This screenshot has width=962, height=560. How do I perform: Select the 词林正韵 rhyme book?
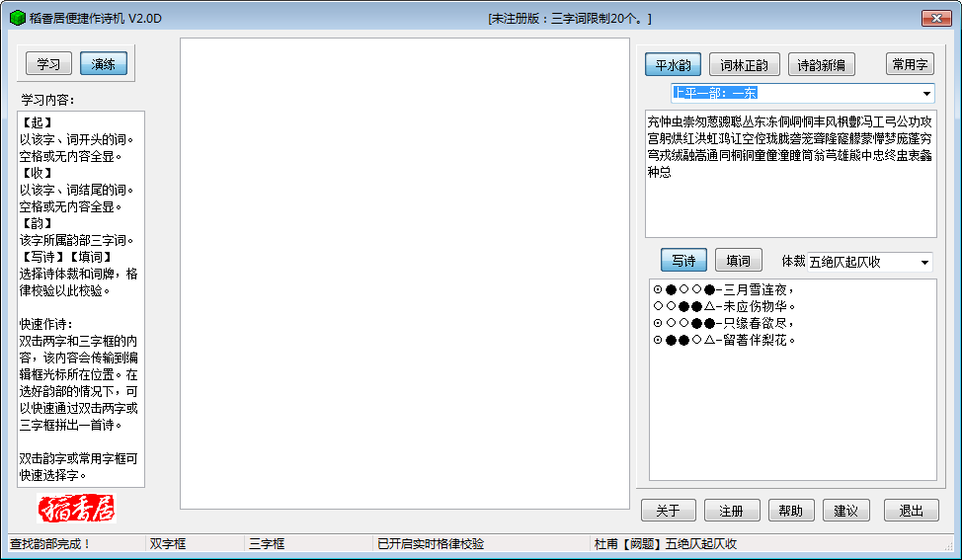click(744, 64)
